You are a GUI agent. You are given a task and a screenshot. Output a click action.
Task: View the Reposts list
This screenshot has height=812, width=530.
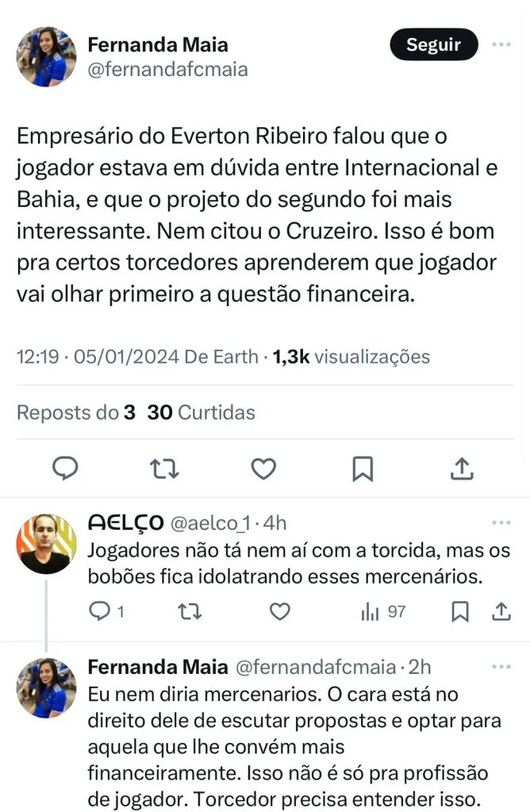point(76,412)
